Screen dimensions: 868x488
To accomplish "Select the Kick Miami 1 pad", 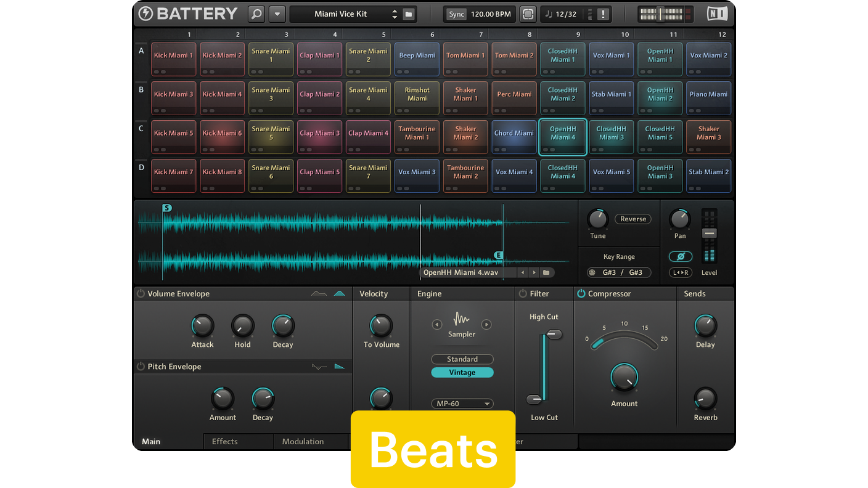I will pos(174,59).
